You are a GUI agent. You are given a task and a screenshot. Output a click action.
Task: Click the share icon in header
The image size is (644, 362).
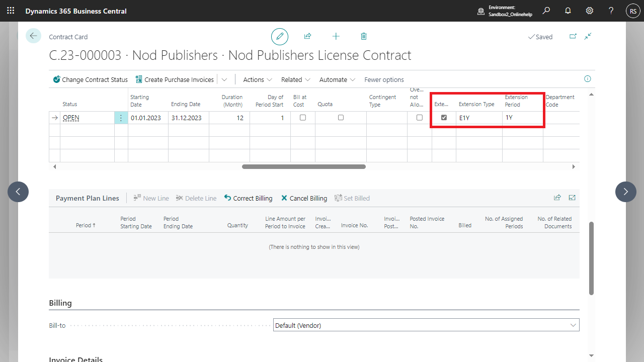307,37
